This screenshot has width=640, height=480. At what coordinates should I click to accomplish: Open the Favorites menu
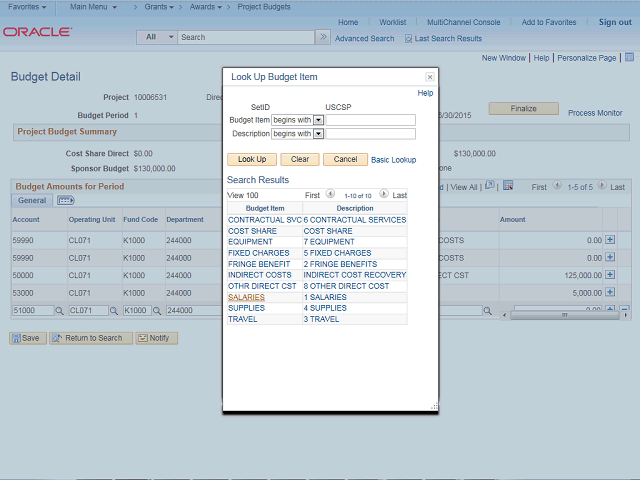[x=27, y=7]
